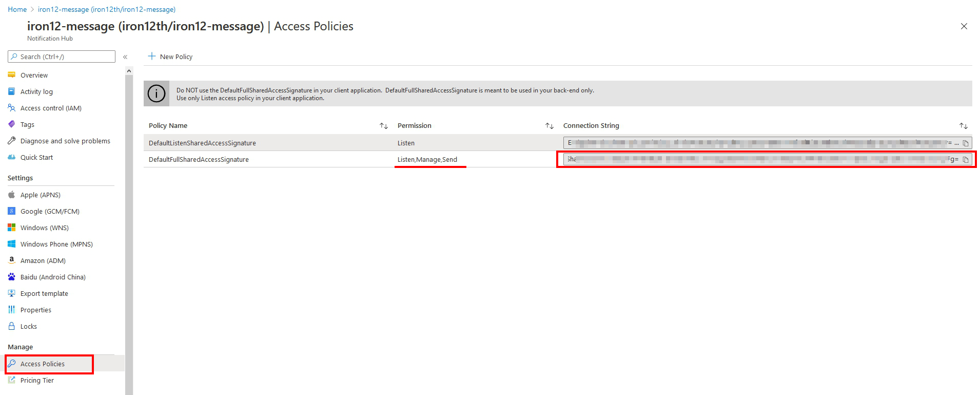Click the Connection String column header
The height and width of the screenshot is (395, 980).
click(591, 125)
